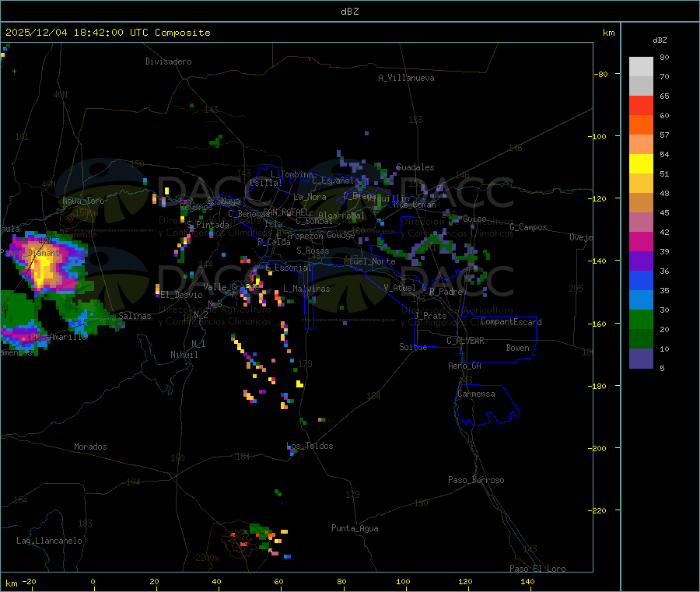Viewport: 700px width, 592px height.
Task: Click the dBZ title at top center
Action: pyautogui.click(x=349, y=12)
